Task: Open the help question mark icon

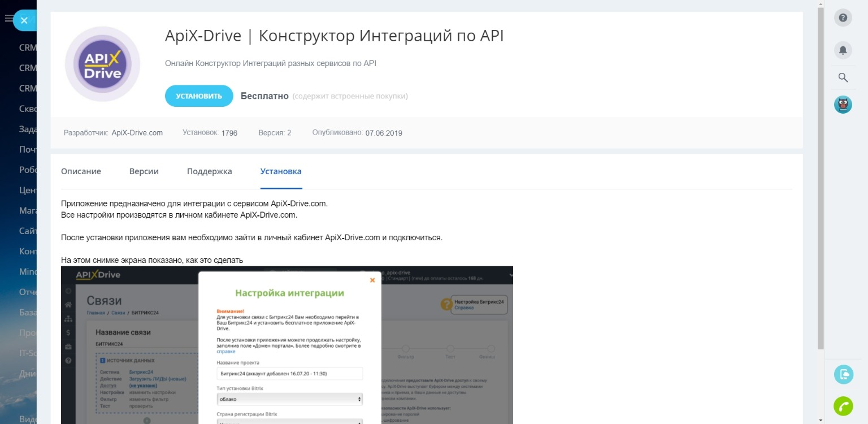Action: pyautogui.click(x=843, y=18)
